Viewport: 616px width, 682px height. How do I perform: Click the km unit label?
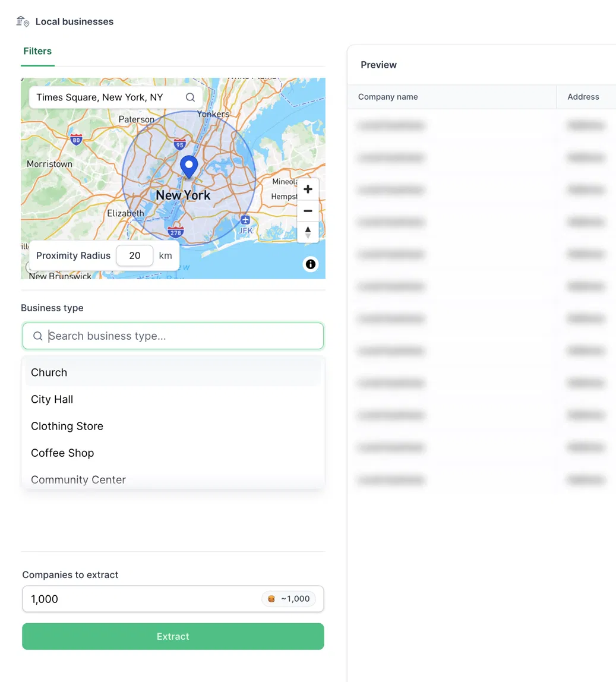click(165, 255)
